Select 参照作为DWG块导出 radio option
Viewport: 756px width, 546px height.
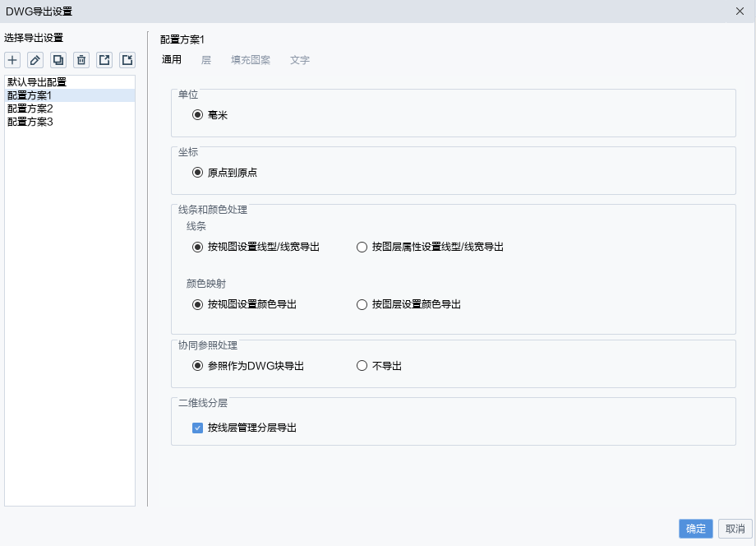click(x=197, y=366)
